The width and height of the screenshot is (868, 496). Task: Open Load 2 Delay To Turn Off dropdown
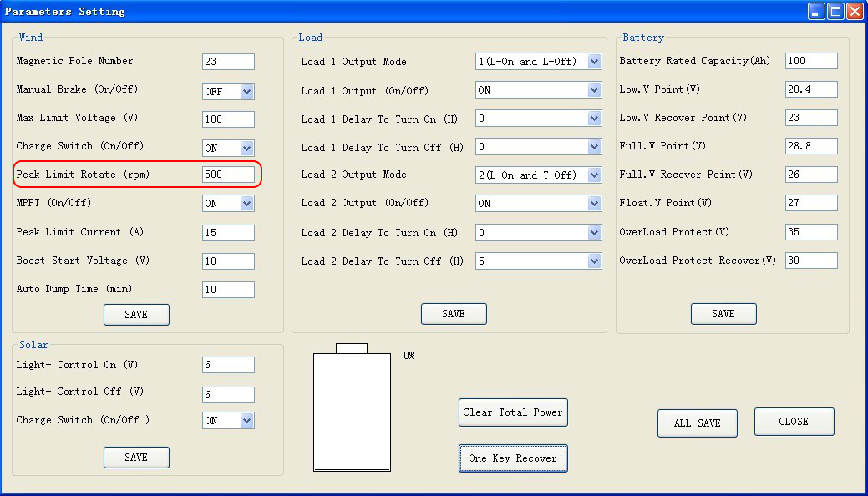tap(539, 261)
